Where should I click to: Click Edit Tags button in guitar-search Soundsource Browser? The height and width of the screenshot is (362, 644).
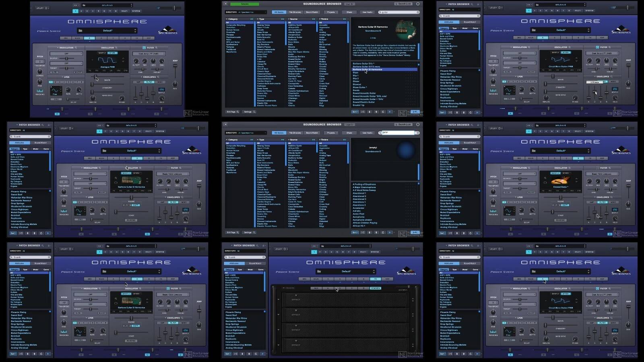233,112
